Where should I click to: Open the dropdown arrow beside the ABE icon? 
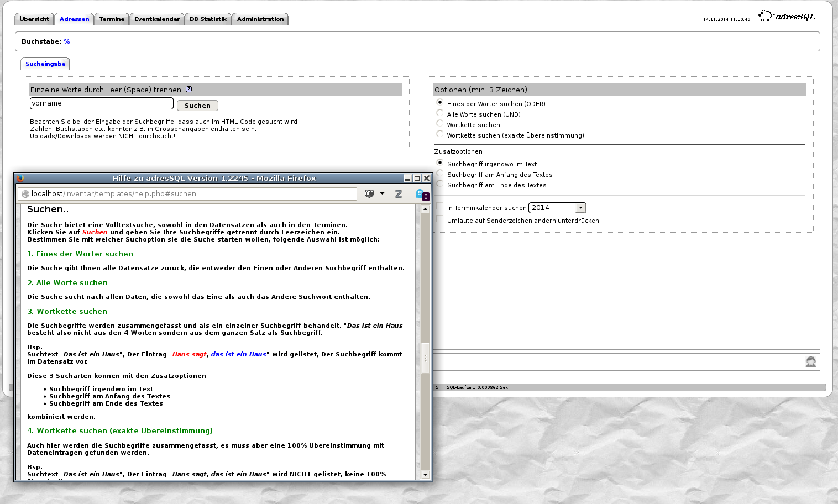click(382, 193)
